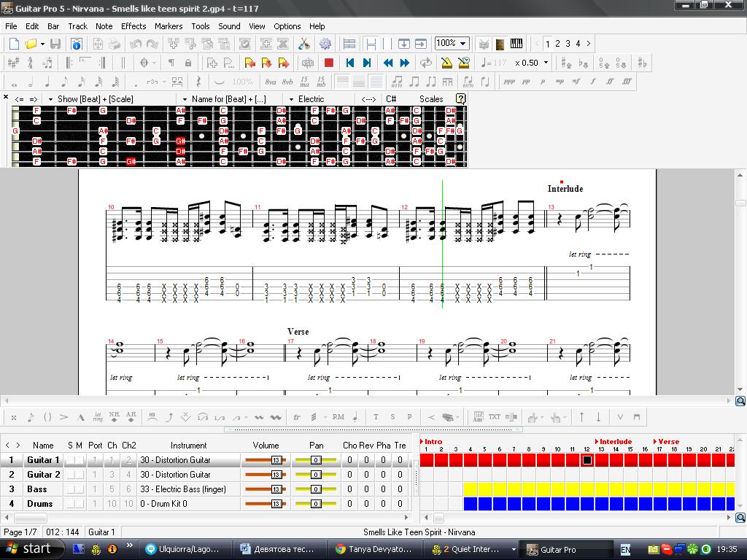
Task: Click the floppy disk save icon
Action: [x=55, y=44]
